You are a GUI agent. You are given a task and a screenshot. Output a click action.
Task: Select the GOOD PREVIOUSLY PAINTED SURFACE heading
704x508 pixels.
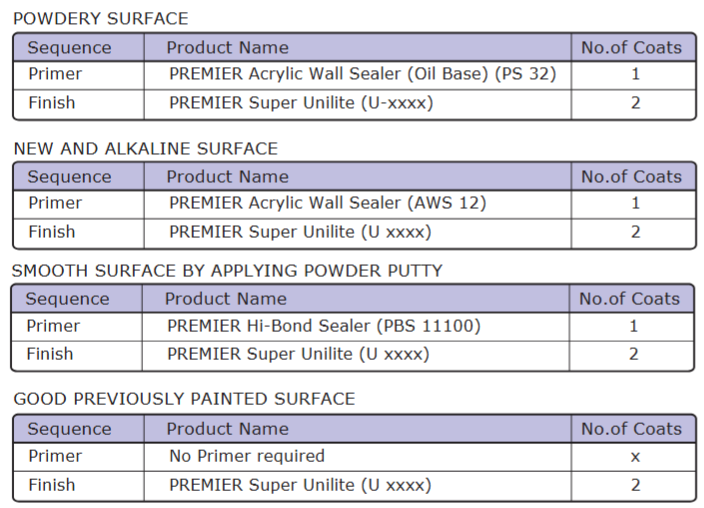click(184, 399)
